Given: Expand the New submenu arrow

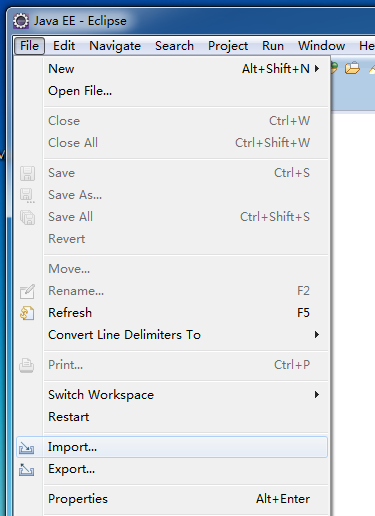Looking at the screenshot, I should (x=317, y=69).
